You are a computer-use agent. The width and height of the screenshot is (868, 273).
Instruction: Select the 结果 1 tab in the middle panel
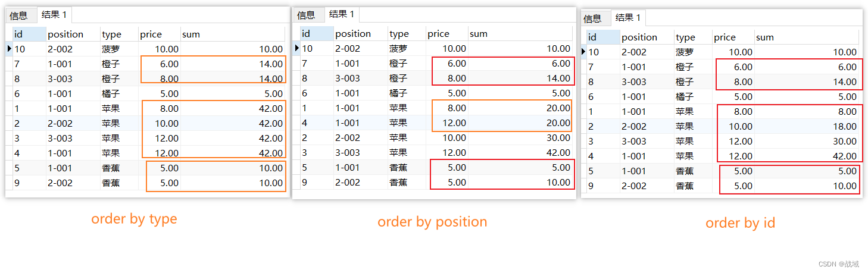click(x=342, y=14)
